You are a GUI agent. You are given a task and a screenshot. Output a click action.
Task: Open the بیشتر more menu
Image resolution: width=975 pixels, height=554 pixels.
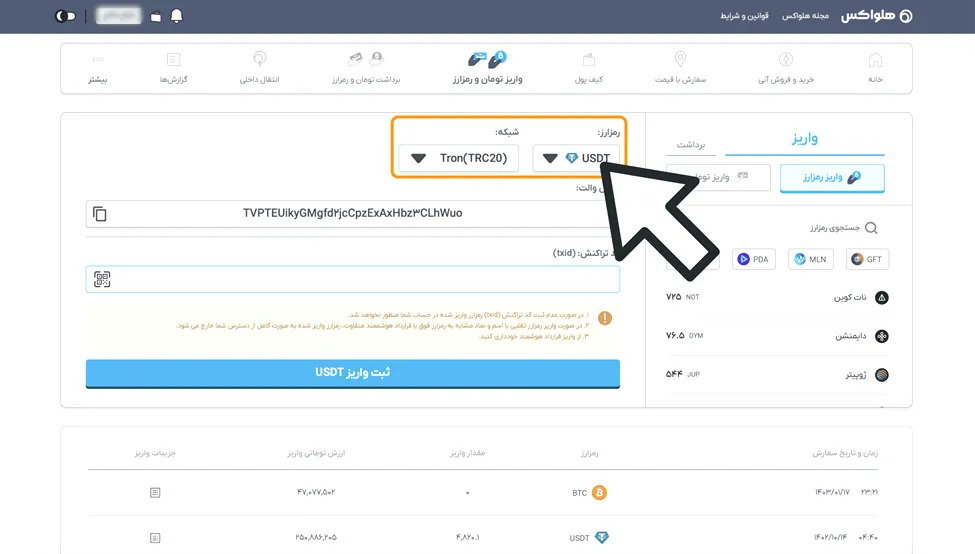point(98,68)
